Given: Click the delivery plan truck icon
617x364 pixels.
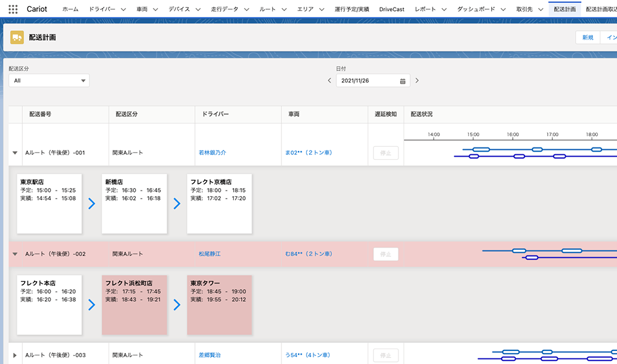Looking at the screenshot, I should pyautogui.click(x=17, y=38).
